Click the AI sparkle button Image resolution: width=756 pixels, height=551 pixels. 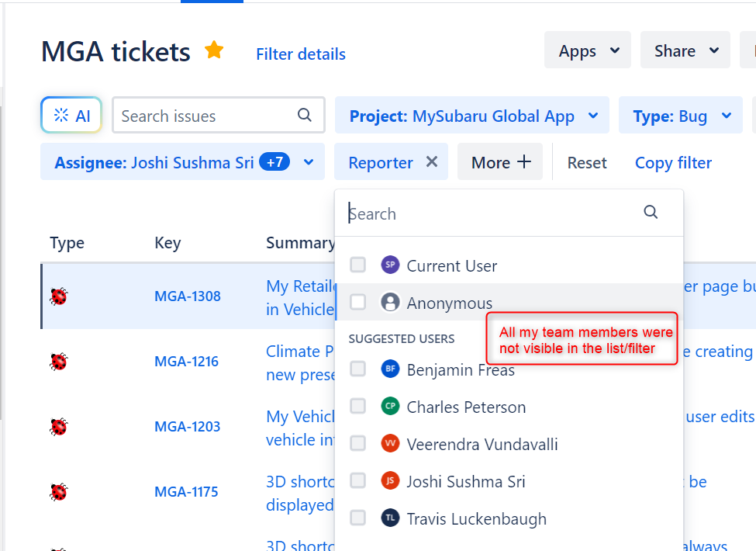[x=71, y=116]
